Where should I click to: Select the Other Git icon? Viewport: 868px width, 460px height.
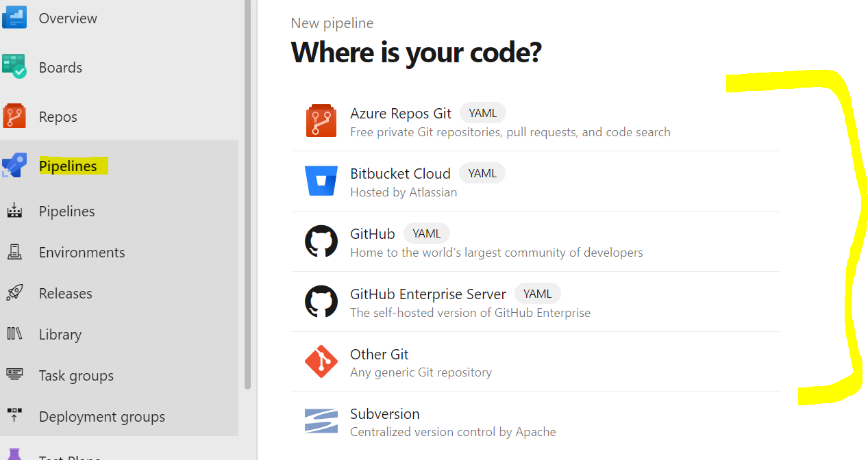(321, 361)
